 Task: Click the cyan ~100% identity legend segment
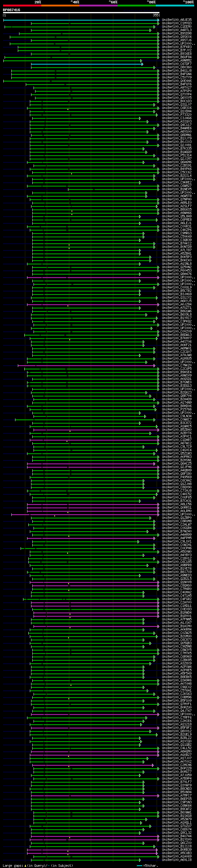tap(175, 6)
